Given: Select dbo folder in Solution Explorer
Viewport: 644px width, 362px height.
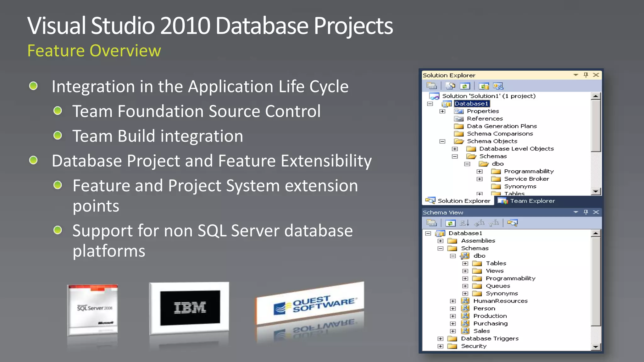Looking at the screenshot, I should pyautogui.click(x=498, y=164).
